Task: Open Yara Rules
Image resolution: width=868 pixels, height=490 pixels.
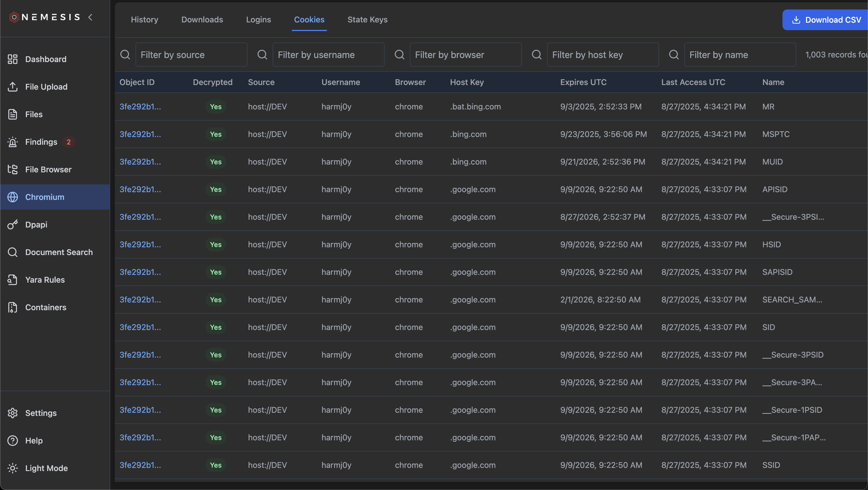Action: coord(44,279)
